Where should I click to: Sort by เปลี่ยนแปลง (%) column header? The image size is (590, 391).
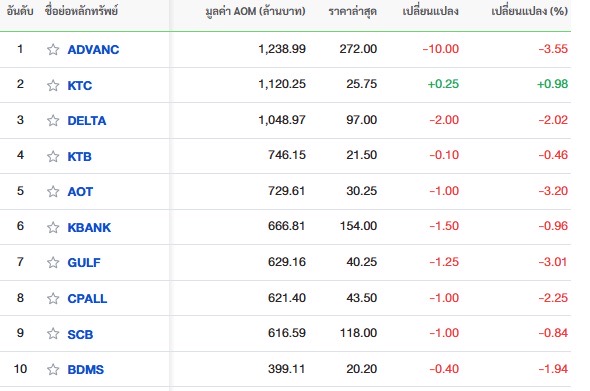(x=529, y=11)
